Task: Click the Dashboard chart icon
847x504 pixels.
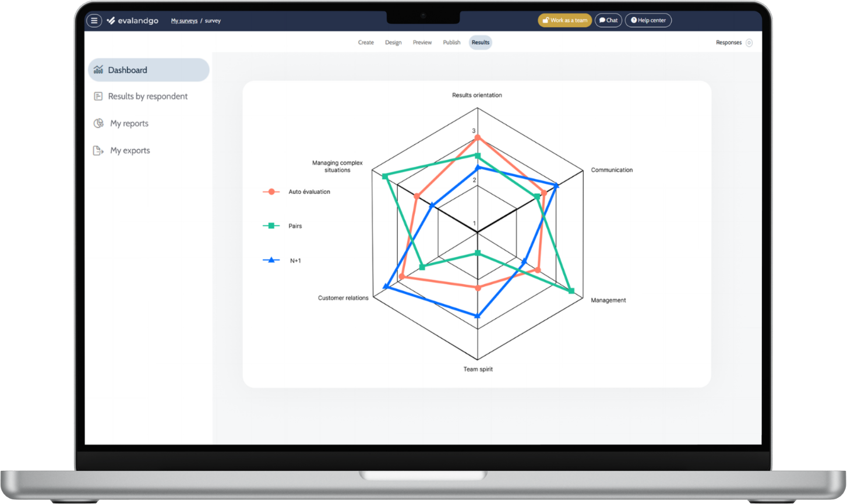Action: click(x=98, y=70)
